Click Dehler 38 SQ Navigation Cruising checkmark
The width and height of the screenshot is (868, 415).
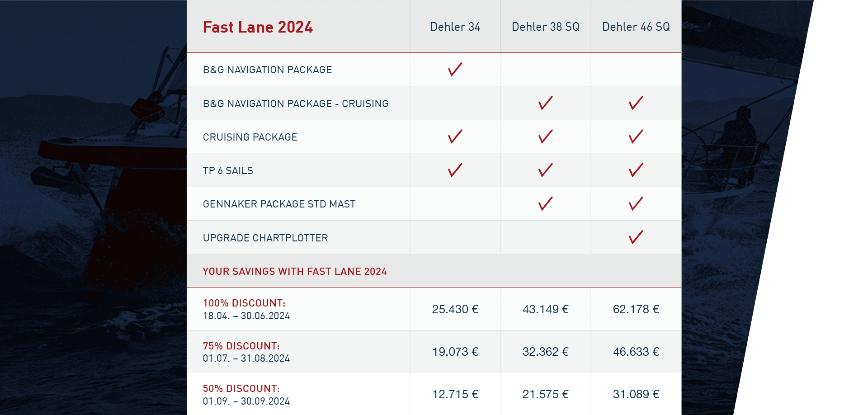click(x=545, y=103)
